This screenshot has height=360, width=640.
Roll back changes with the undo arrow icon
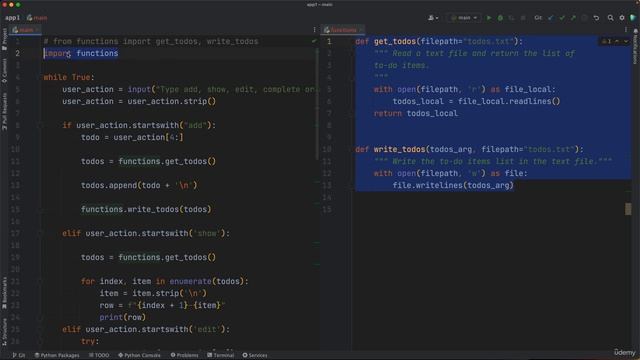tap(596, 18)
